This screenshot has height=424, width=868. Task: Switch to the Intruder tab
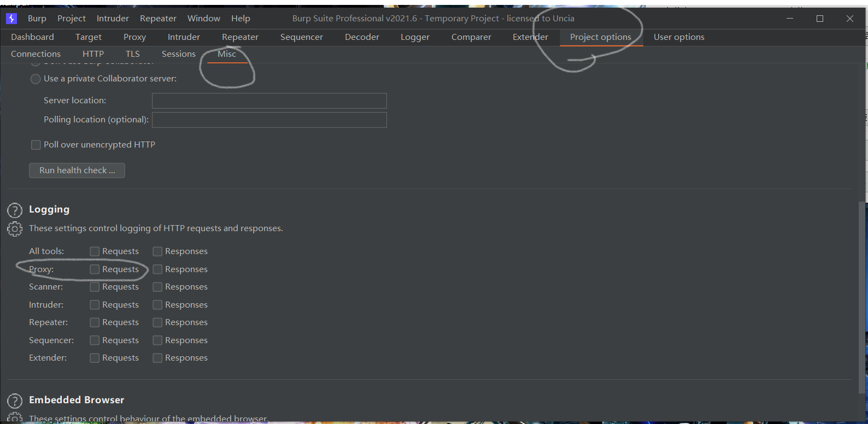184,37
